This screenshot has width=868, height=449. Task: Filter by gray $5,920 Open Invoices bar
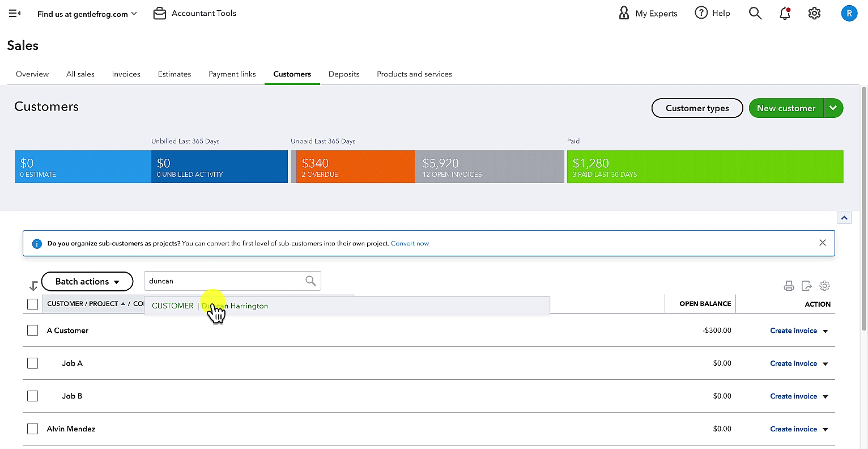click(x=490, y=167)
